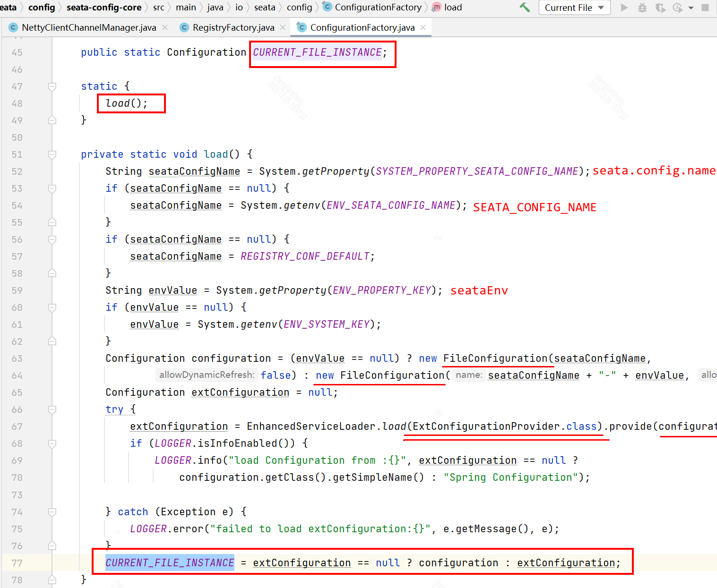Click CURRENT_FILE_INSTANCE on line 45
This screenshot has height=588, width=717.
point(317,52)
